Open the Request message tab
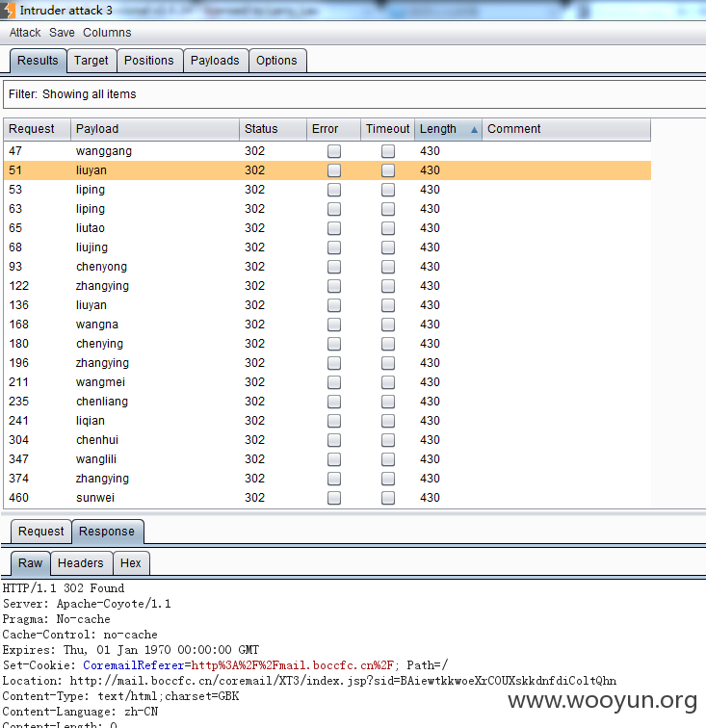The image size is (706, 728). click(40, 532)
